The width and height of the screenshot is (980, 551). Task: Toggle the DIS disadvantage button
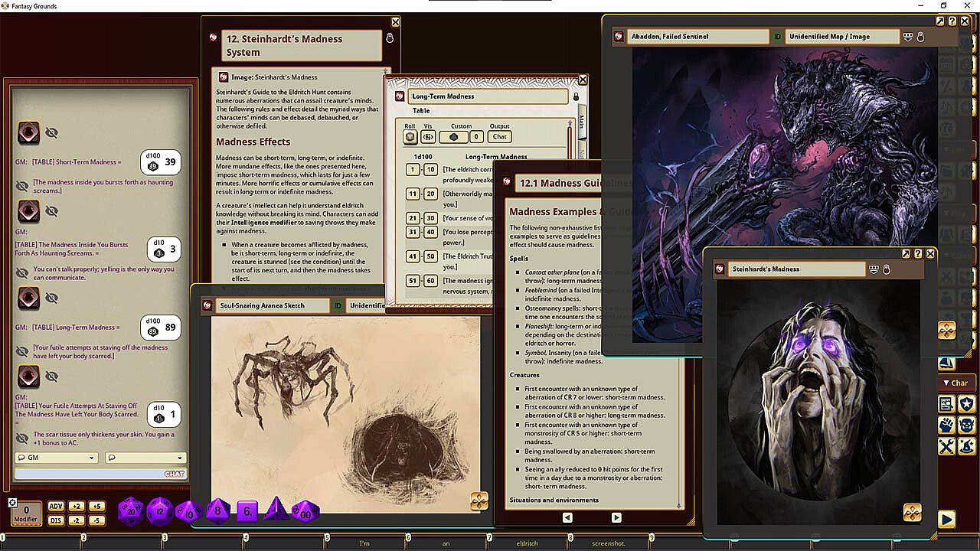[56, 521]
